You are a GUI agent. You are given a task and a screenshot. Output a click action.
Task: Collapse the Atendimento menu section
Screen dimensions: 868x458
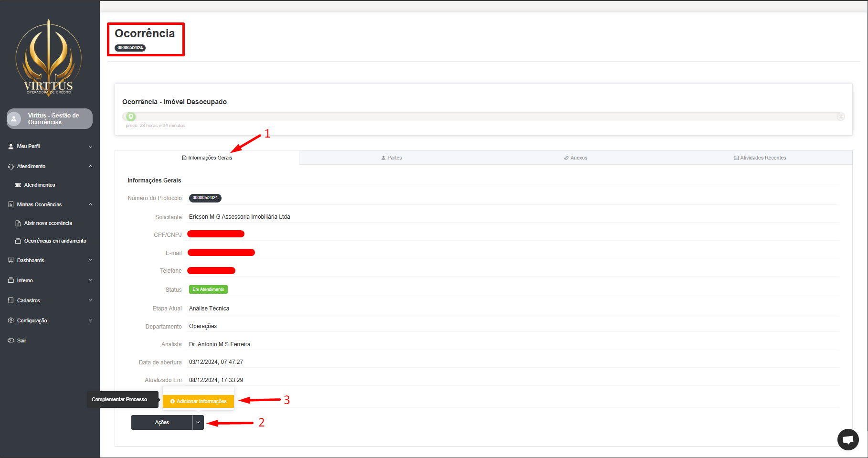pyautogui.click(x=90, y=166)
